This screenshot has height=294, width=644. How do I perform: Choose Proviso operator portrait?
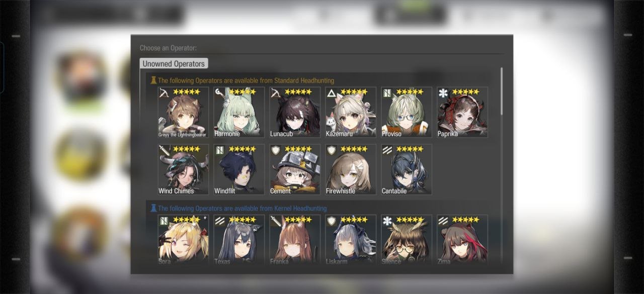tap(407, 113)
